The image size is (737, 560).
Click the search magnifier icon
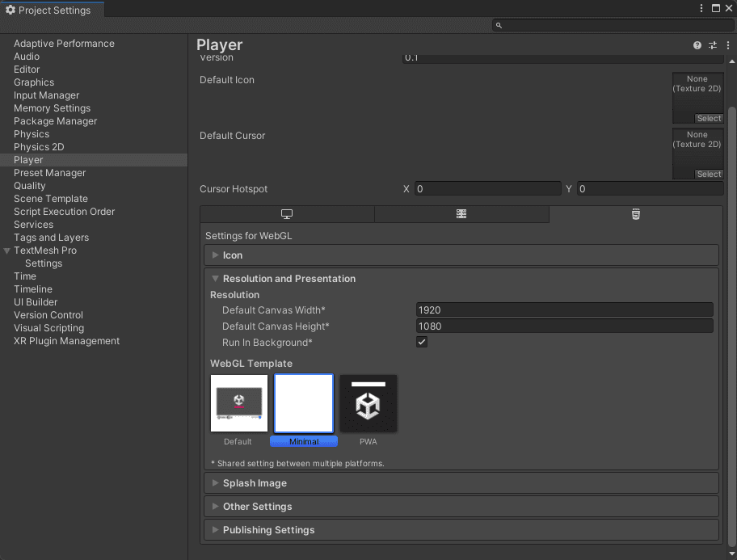pos(499,25)
